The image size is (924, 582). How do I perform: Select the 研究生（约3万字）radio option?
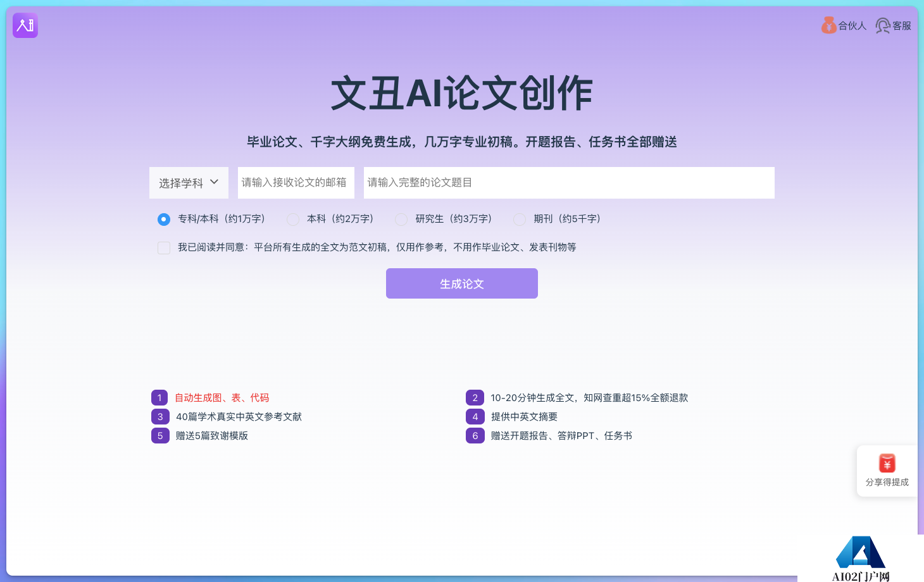401,220
